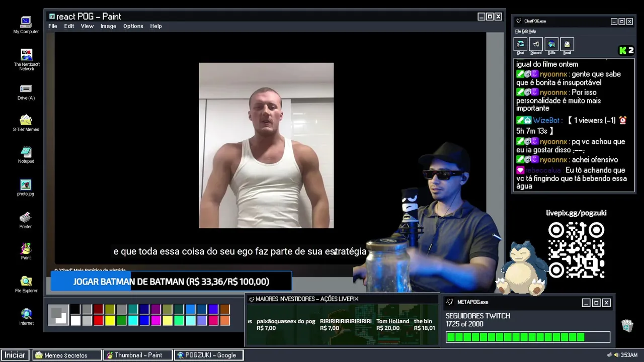The height and width of the screenshot is (362, 644).
Task: Switch to Memes Secretos taskbar item
Action: pyautogui.click(x=67, y=355)
